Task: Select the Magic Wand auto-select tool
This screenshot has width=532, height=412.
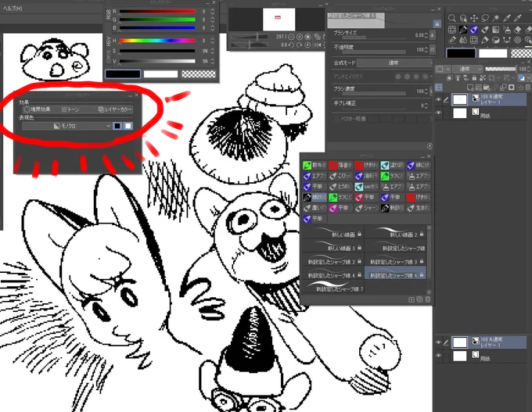Action: click(496, 18)
